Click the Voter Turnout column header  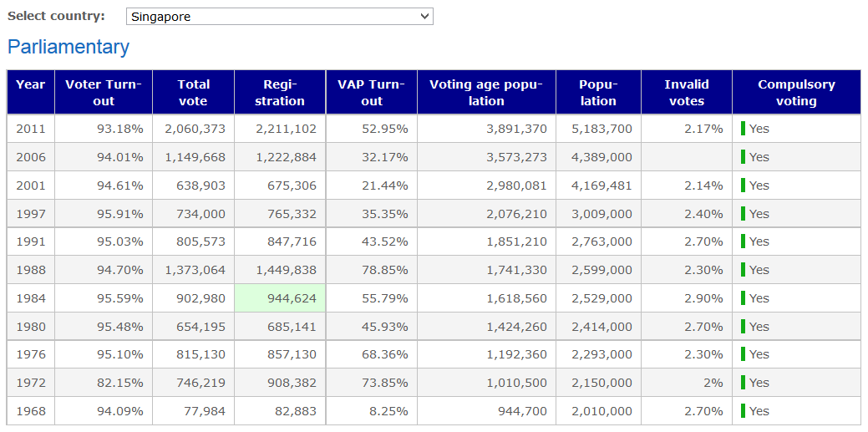point(104,92)
